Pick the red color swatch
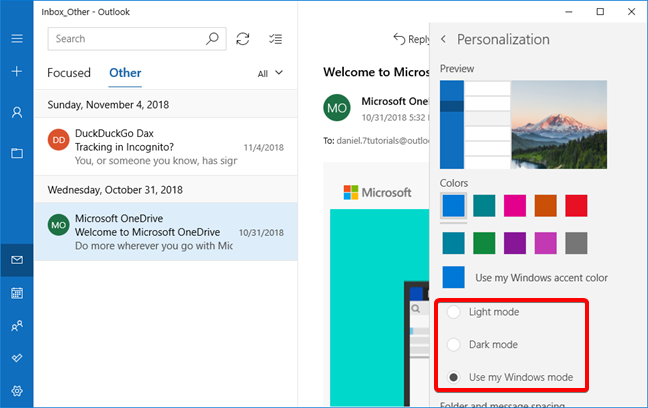The width and height of the screenshot is (648, 408). pyautogui.click(x=576, y=205)
